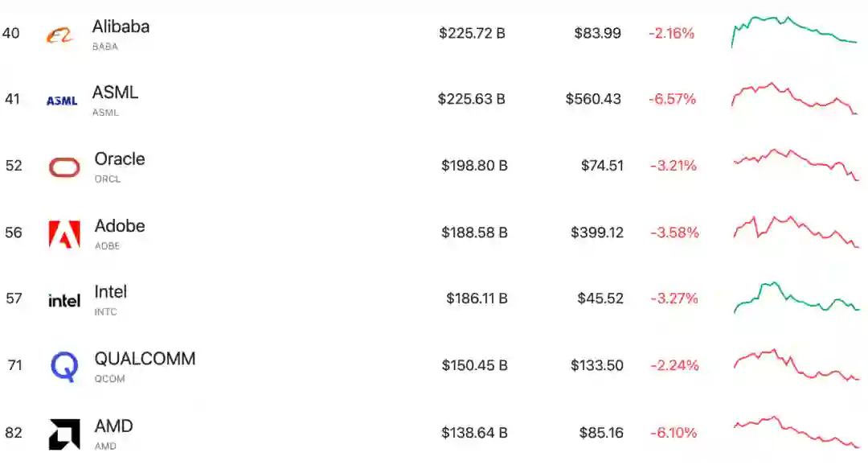The height and width of the screenshot is (465, 868).
Task: Click the black AMD logo
Action: point(64,434)
